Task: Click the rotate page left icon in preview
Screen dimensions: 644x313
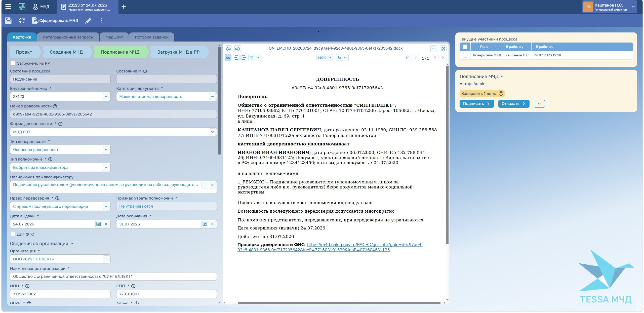Action: (x=236, y=58)
